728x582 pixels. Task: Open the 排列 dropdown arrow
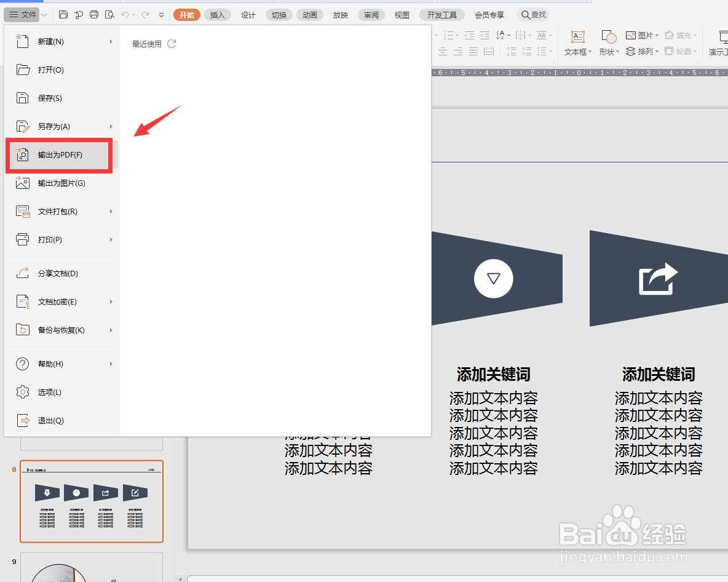click(x=657, y=52)
